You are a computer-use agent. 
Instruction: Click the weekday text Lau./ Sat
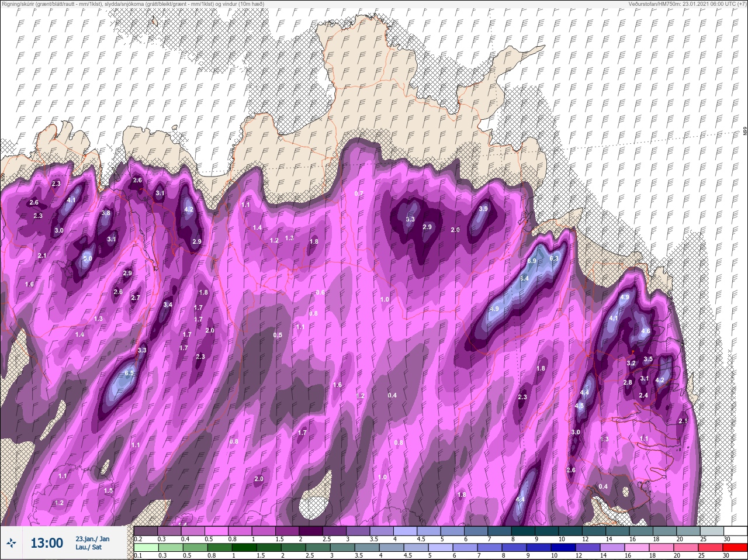tap(88, 547)
